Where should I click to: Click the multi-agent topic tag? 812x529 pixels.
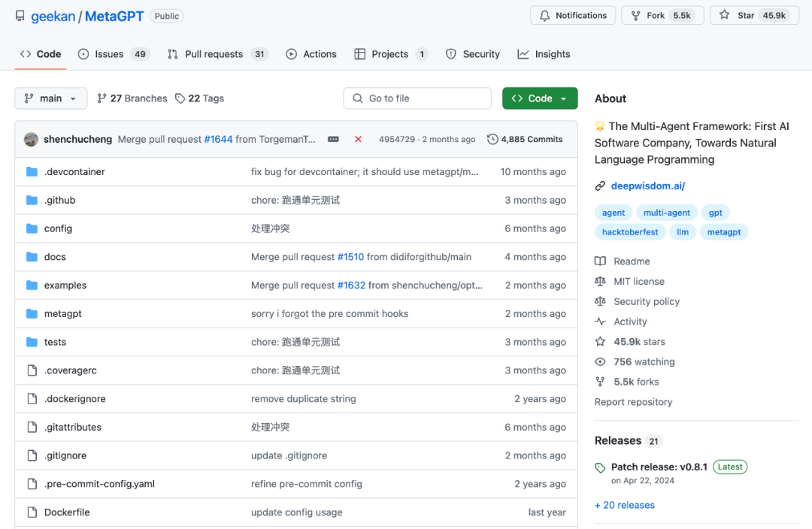pos(666,213)
